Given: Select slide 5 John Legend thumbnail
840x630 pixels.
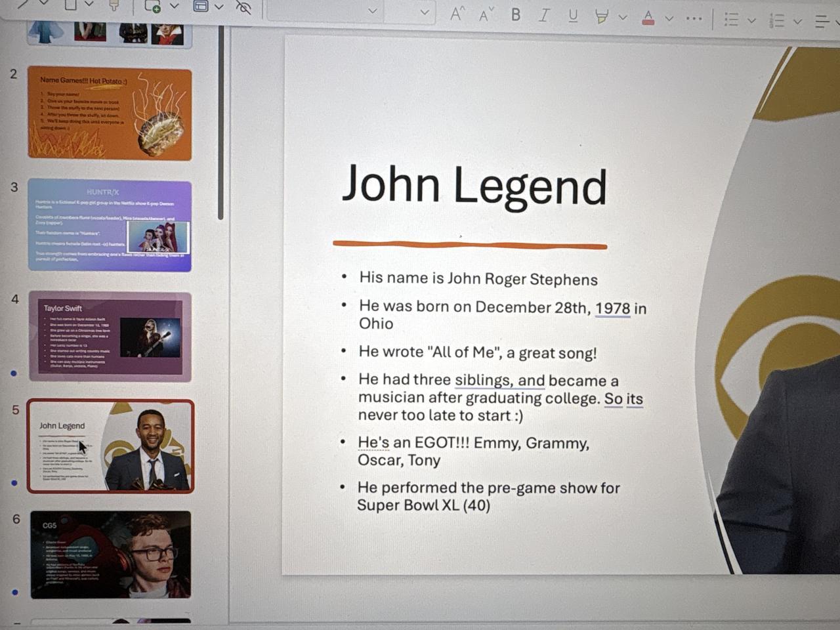Looking at the screenshot, I should [110, 446].
